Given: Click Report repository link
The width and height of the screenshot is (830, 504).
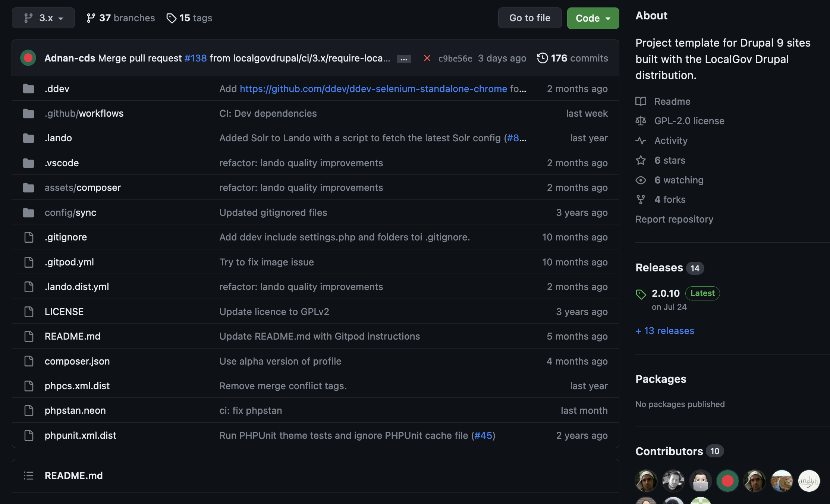Looking at the screenshot, I should (674, 219).
